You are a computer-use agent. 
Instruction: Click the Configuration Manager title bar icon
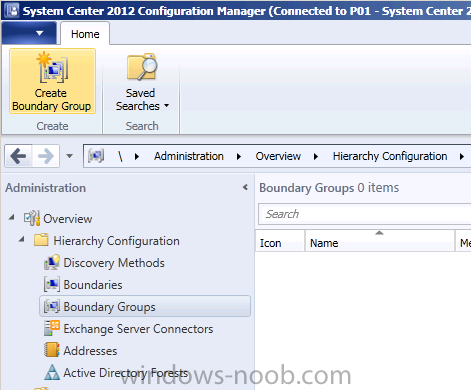pyautogui.click(x=12, y=10)
